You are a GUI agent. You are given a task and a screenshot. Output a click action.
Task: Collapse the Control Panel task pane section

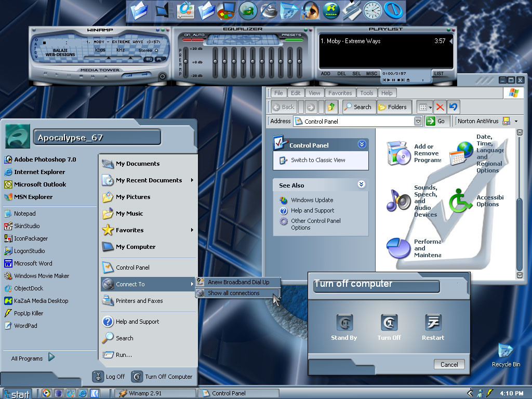coord(362,144)
